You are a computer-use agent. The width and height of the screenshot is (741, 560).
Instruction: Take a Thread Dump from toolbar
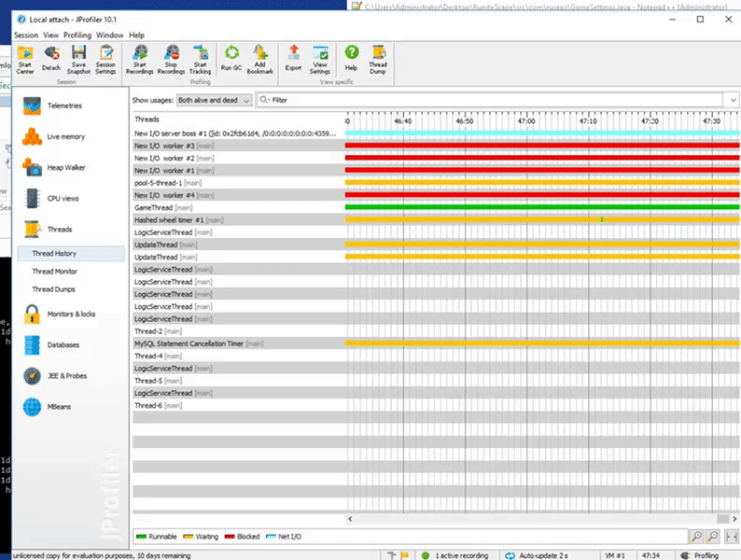(x=378, y=60)
